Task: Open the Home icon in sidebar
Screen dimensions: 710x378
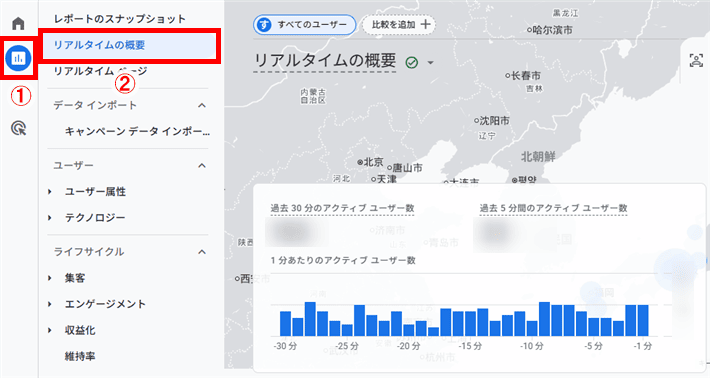Action: (x=18, y=23)
